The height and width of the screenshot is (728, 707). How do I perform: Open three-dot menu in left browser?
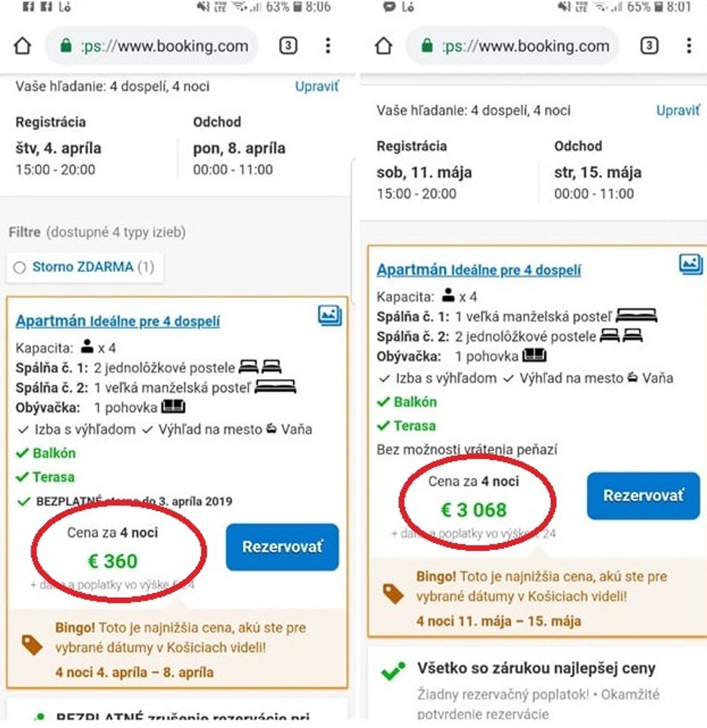[327, 46]
